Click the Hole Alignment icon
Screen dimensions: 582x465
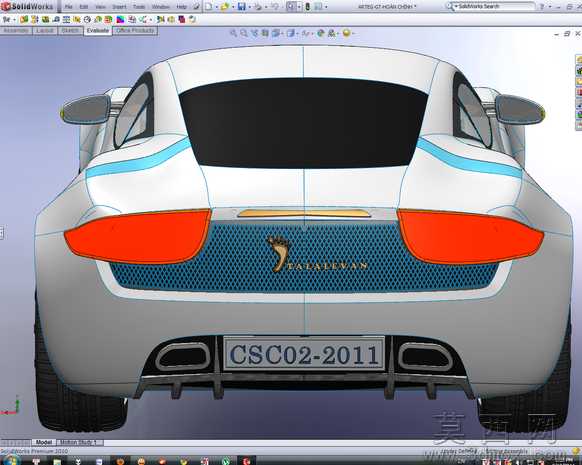click(45, 19)
